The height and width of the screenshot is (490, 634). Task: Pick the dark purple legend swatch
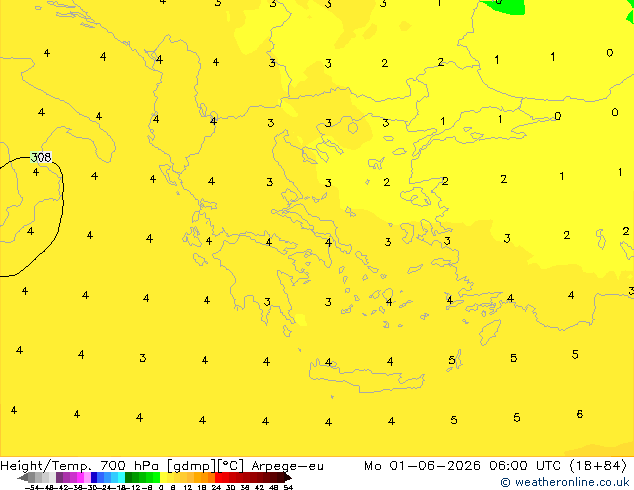pos(59,477)
